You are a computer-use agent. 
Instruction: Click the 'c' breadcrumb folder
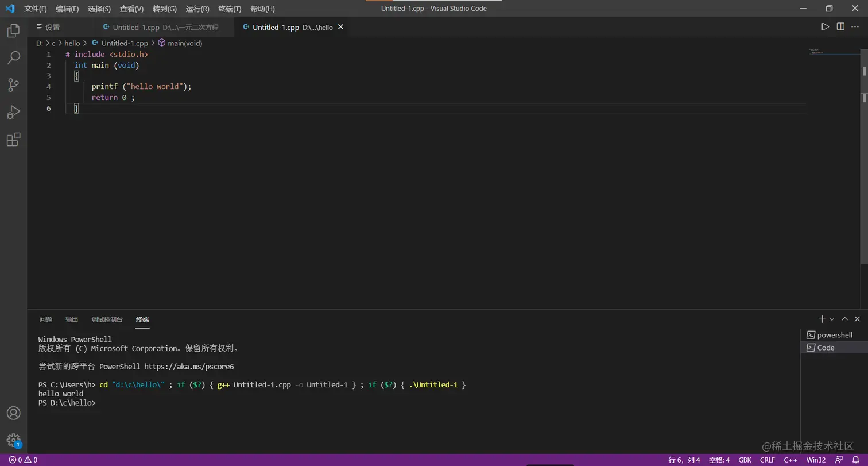54,43
